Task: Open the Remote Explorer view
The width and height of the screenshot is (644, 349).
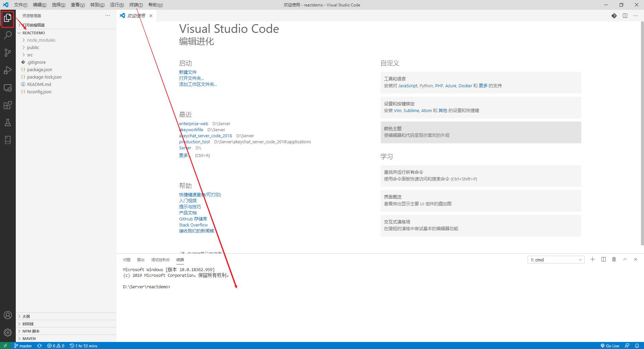Action: point(8,88)
